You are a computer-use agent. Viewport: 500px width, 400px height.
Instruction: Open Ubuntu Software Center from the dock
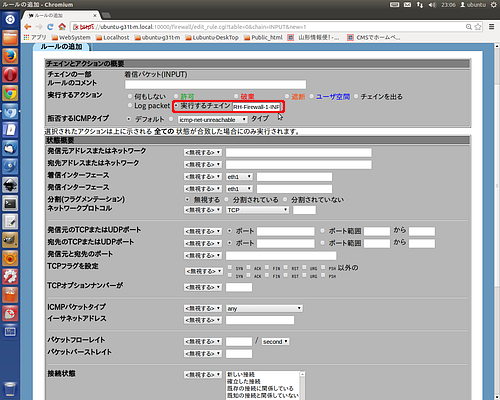(x=10, y=295)
